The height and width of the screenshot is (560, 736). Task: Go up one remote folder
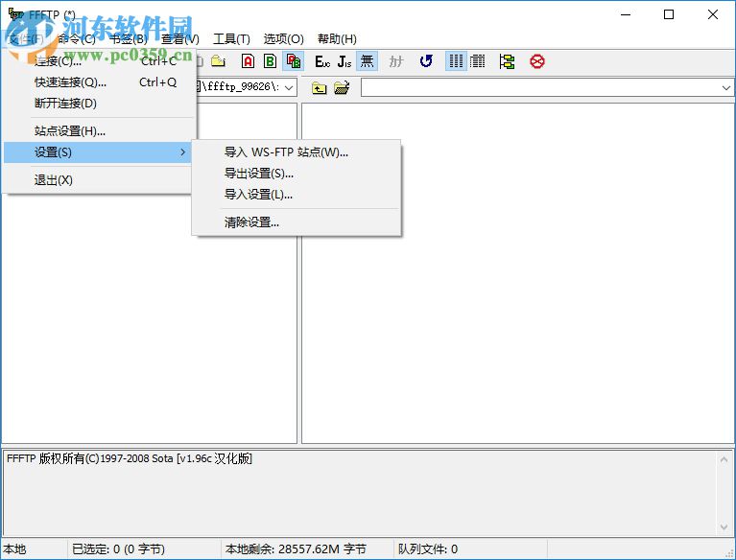[319, 87]
